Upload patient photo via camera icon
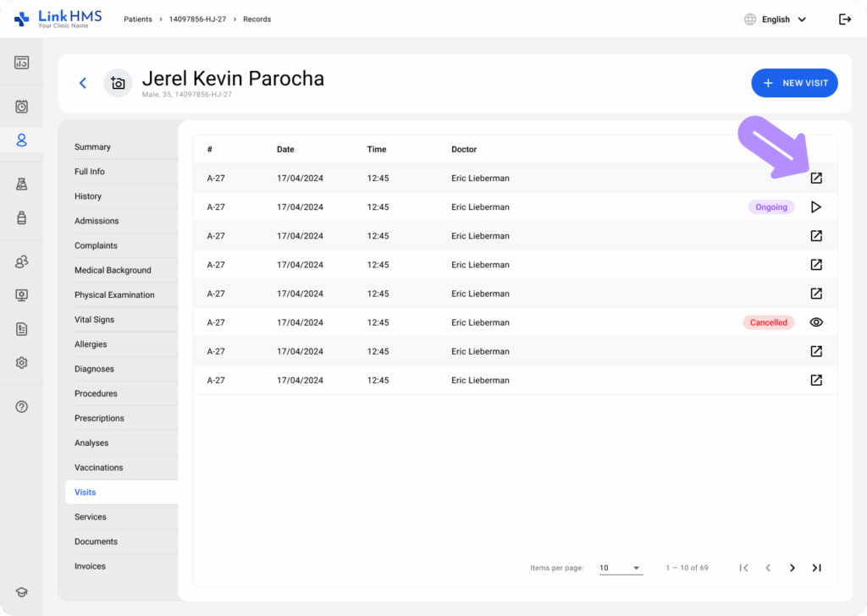This screenshot has height=616, width=867. (118, 83)
